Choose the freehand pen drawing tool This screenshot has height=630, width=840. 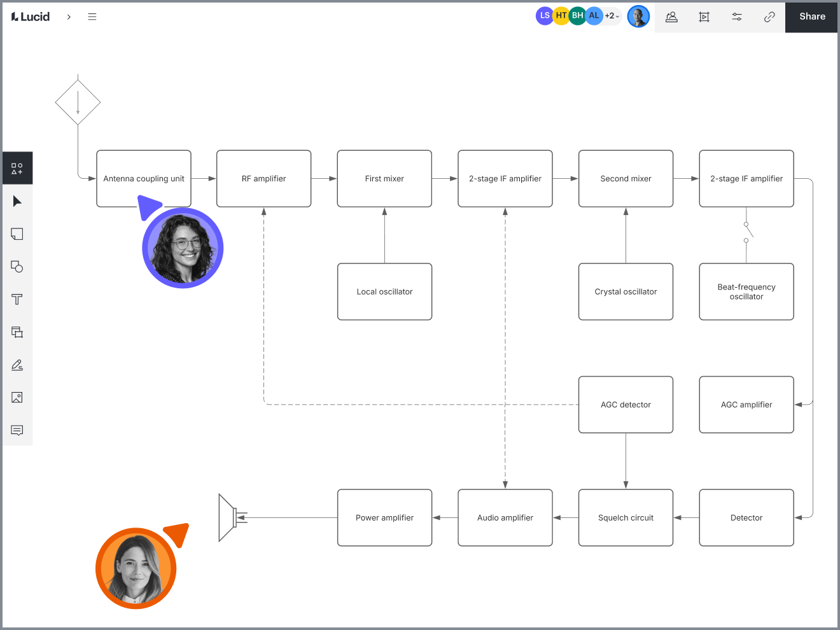point(17,365)
